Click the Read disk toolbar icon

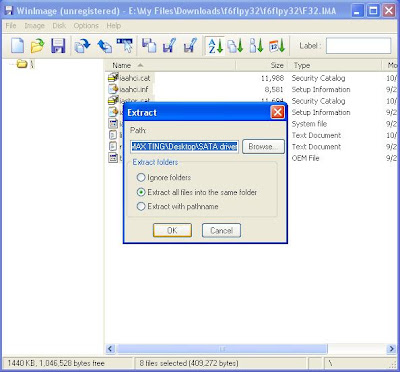pos(82,45)
